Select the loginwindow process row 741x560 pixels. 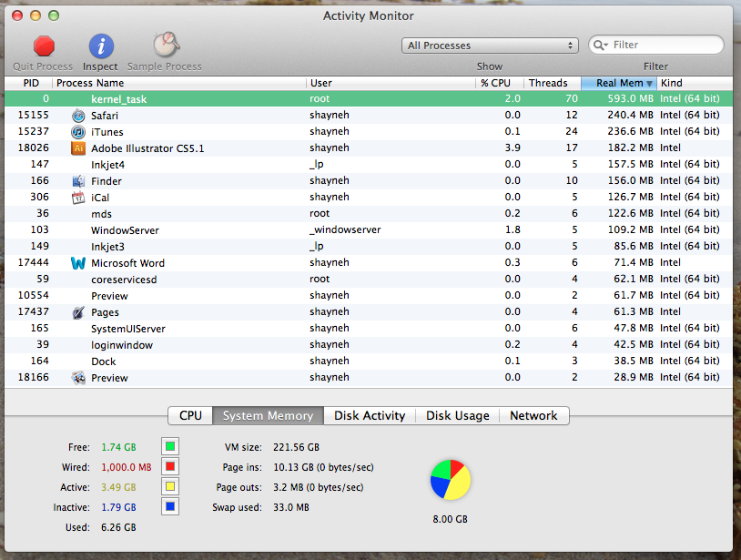(x=369, y=344)
